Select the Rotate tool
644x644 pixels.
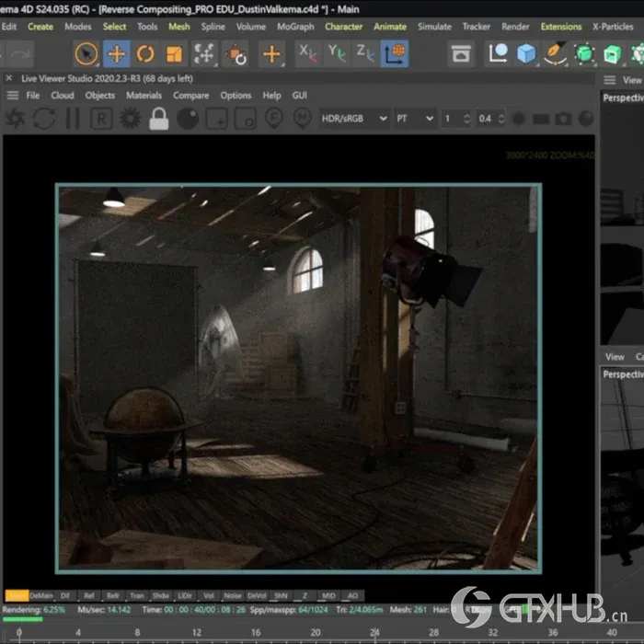(x=145, y=54)
